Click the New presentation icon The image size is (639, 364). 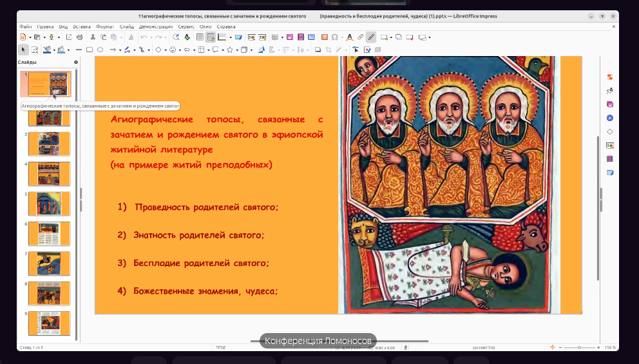(23, 37)
